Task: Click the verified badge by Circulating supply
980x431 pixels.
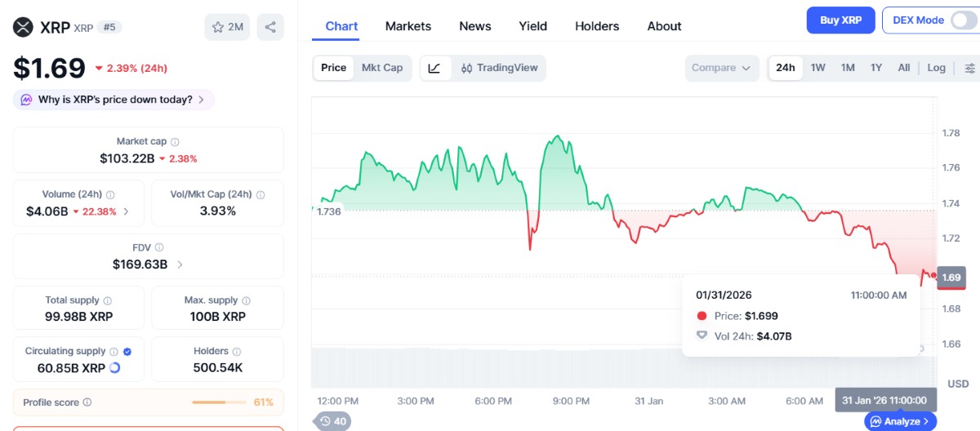Action: click(127, 352)
